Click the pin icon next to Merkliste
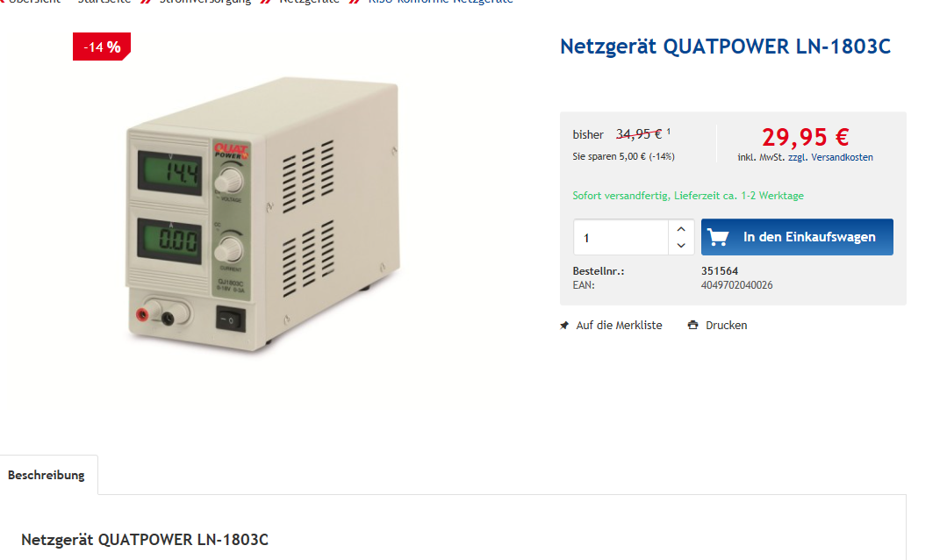The width and height of the screenshot is (947, 560). point(564,326)
